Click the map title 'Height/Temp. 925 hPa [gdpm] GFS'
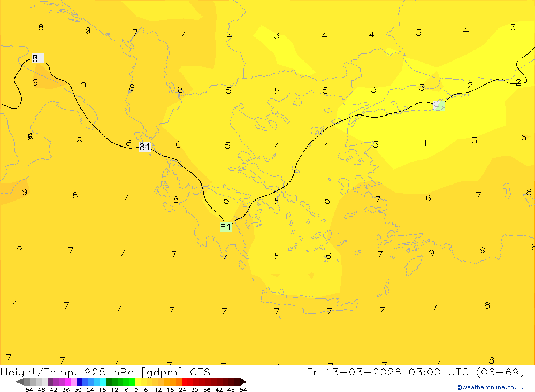This screenshot has height=392, width=535. (x=105, y=372)
